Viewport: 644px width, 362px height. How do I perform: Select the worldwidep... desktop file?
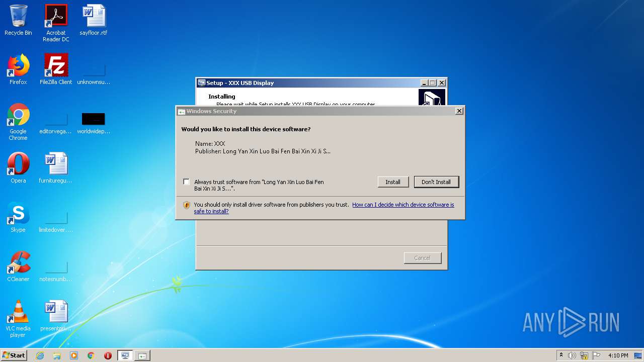(94, 124)
